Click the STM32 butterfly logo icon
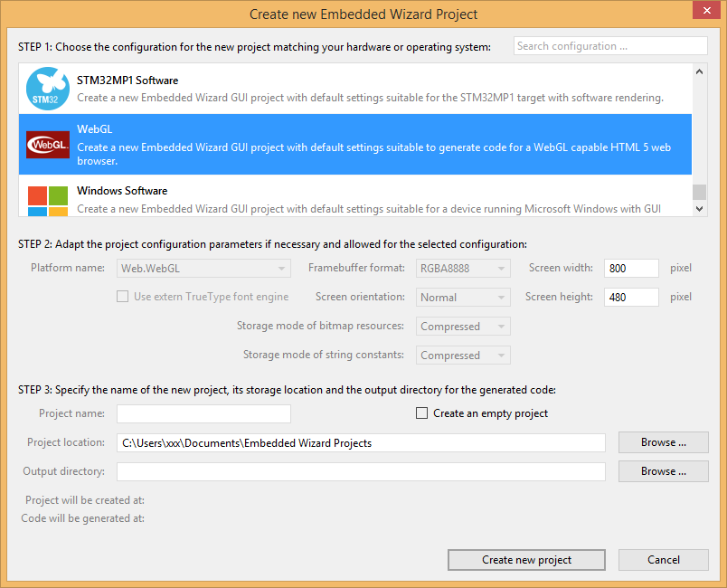The height and width of the screenshot is (588, 727). click(47, 88)
